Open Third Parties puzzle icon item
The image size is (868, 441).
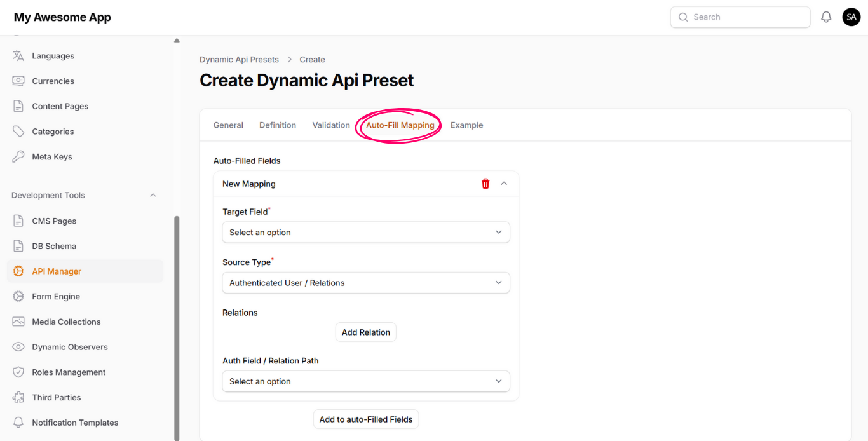click(56, 397)
